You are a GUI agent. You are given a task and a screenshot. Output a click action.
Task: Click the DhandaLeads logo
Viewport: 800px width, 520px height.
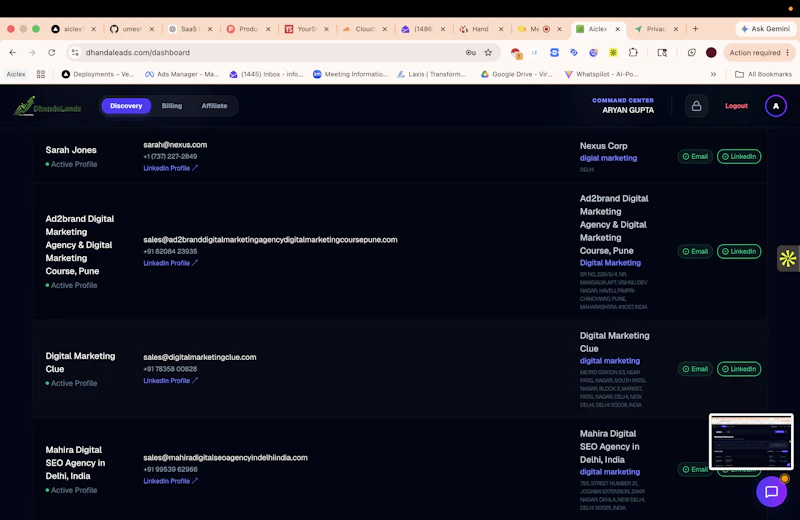point(47,106)
